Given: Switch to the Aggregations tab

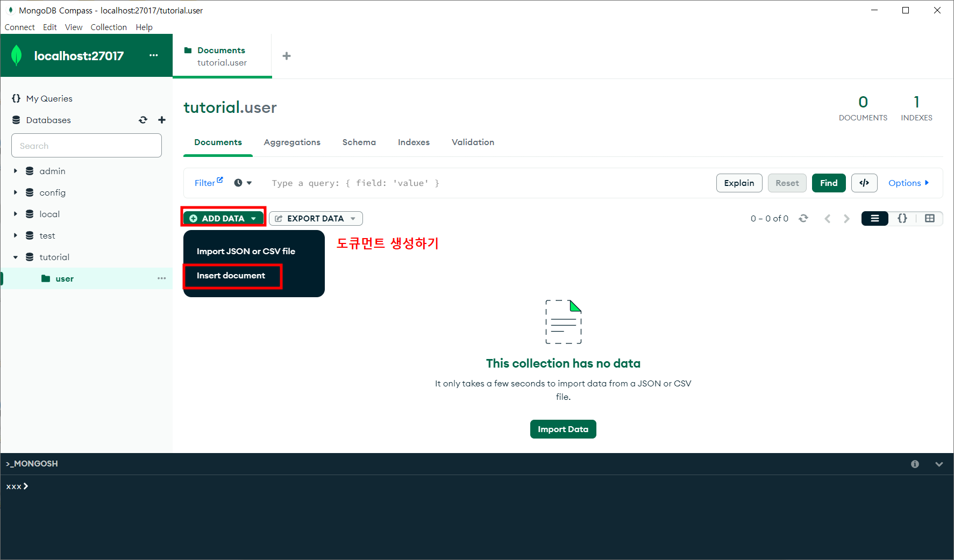Looking at the screenshot, I should click(292, 142).
